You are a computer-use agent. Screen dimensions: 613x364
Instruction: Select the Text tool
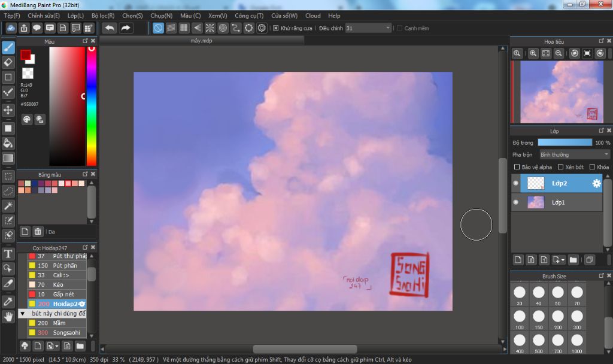click(8, 254)
